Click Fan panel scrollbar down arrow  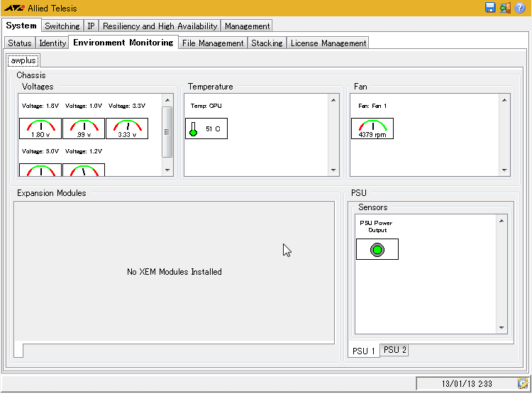[x=504, y=170]
